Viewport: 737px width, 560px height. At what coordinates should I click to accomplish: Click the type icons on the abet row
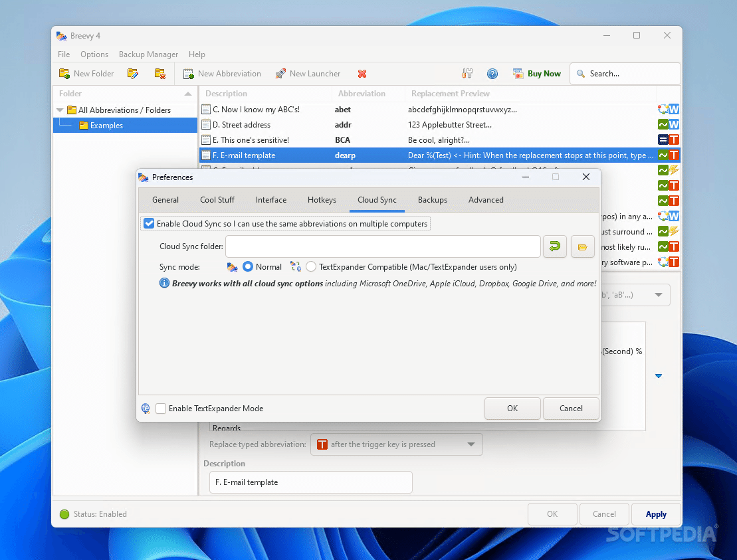(669, 110)
